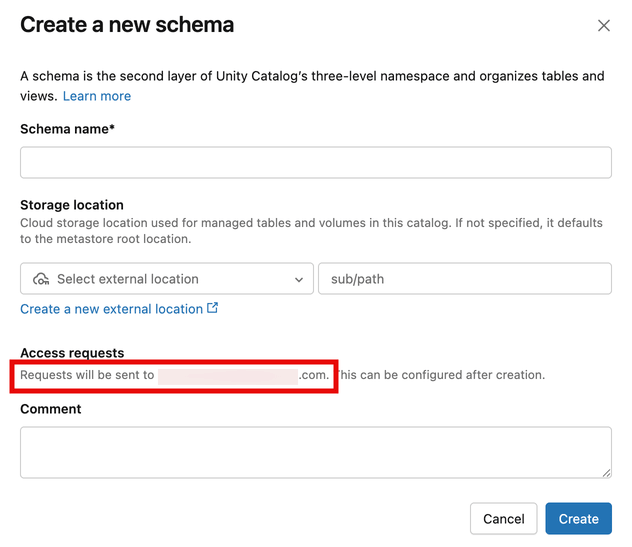
Task: Click the cloud icon in location selector
Action: (x=41, y=279)
